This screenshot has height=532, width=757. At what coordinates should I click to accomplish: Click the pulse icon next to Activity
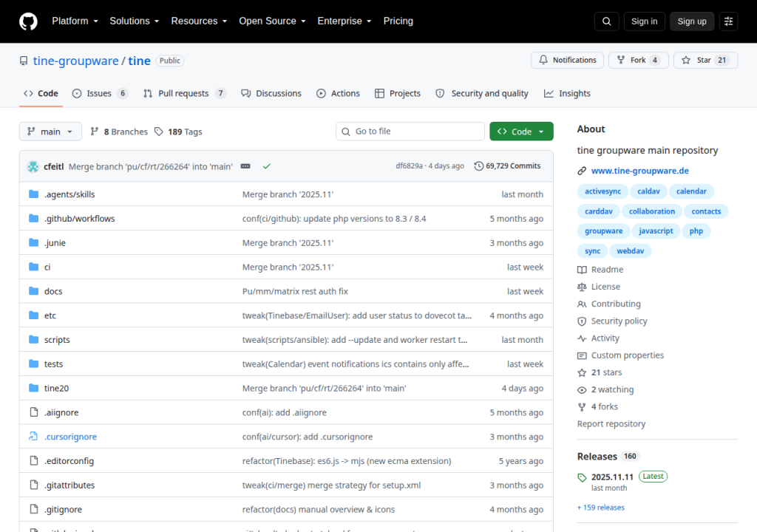[582, 338]
